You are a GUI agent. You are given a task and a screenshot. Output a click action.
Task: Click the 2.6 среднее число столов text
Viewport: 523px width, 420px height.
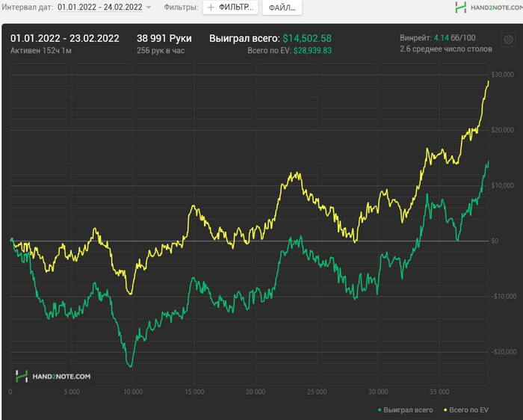pyautogui.click(x=446, y=49)
